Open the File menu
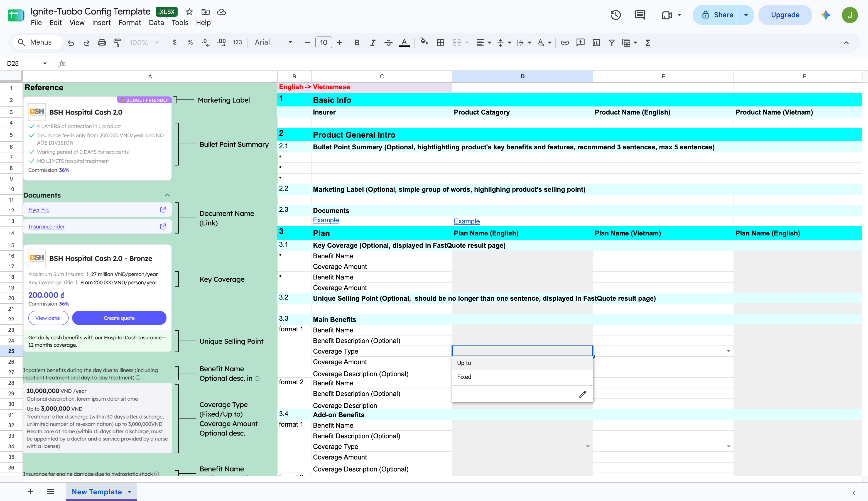Viewport: 868px width, 501px height. (x=36, y=23)
